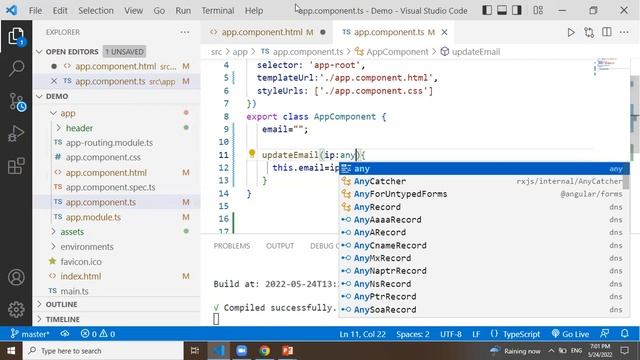Open errors and warnings status indicator
Viewport: 640px width, 360px height.
98,334
